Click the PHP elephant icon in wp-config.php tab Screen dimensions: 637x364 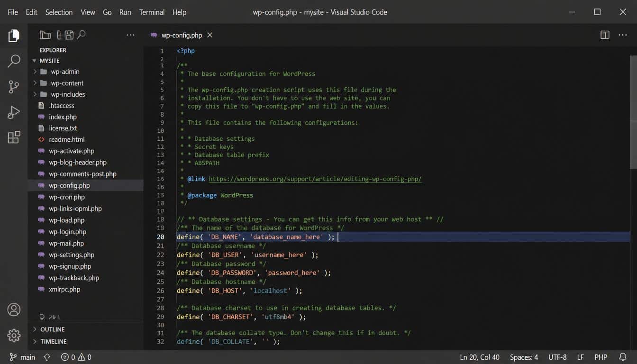154,35
